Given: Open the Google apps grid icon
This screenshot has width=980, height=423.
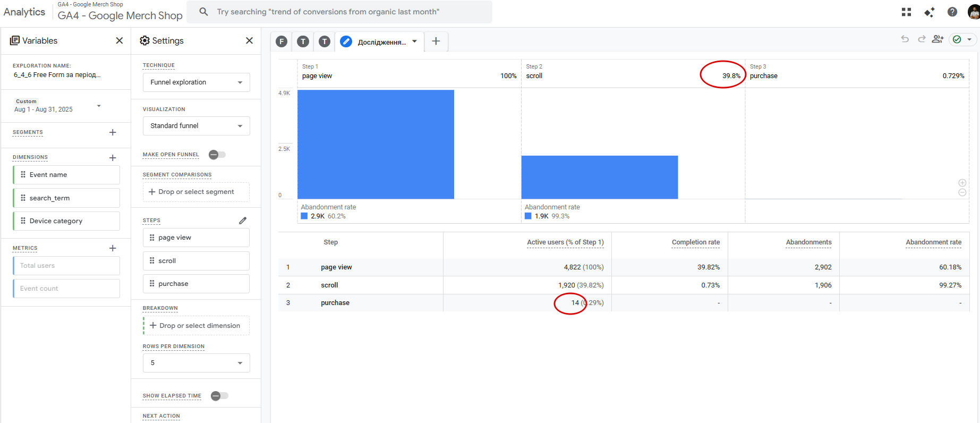Looking at the screenshot, I should click(x=906, y=12).
